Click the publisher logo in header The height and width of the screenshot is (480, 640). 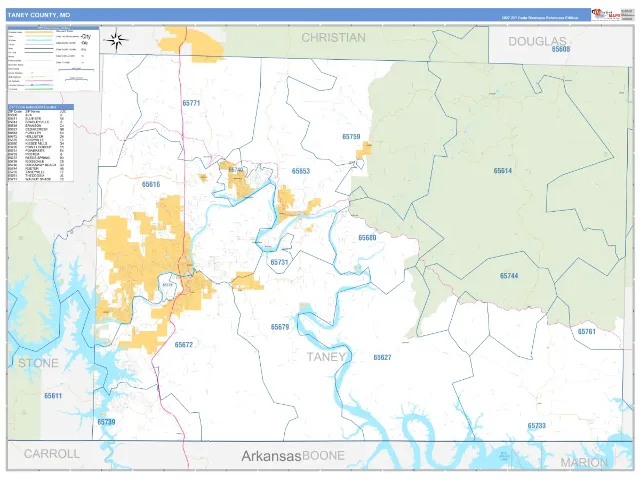(606, 15)
